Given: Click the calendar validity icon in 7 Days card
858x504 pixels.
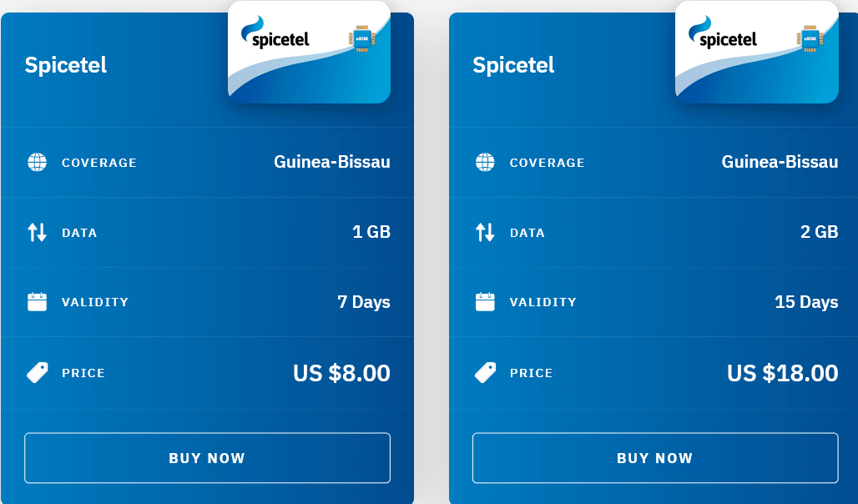Looking at the screenshot, I should point(38,302).
